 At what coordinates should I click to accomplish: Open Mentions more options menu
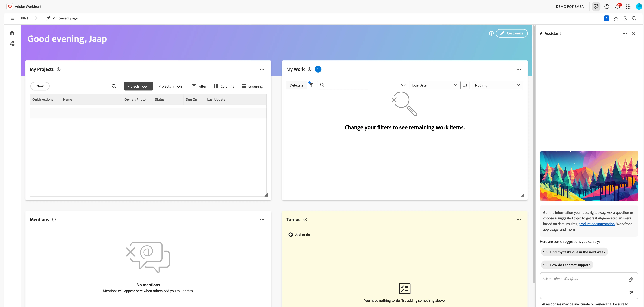point(262,220)
